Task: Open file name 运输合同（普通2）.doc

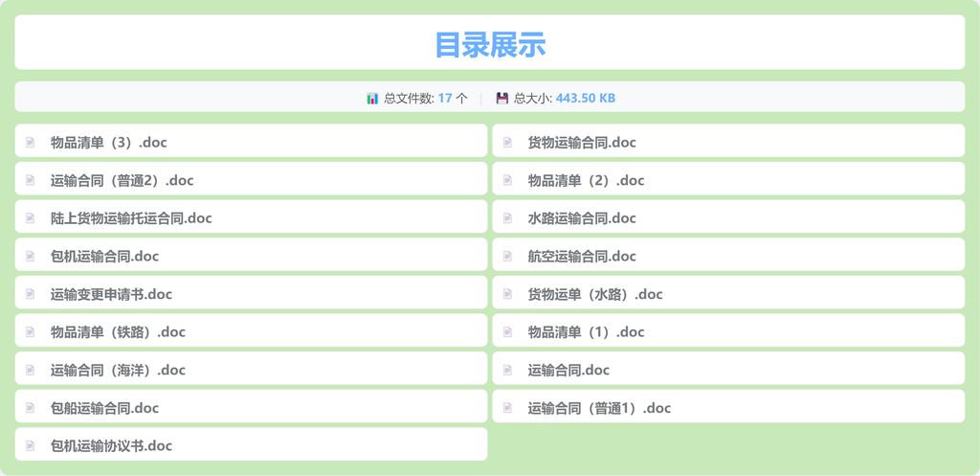Action: click(122, 181)
